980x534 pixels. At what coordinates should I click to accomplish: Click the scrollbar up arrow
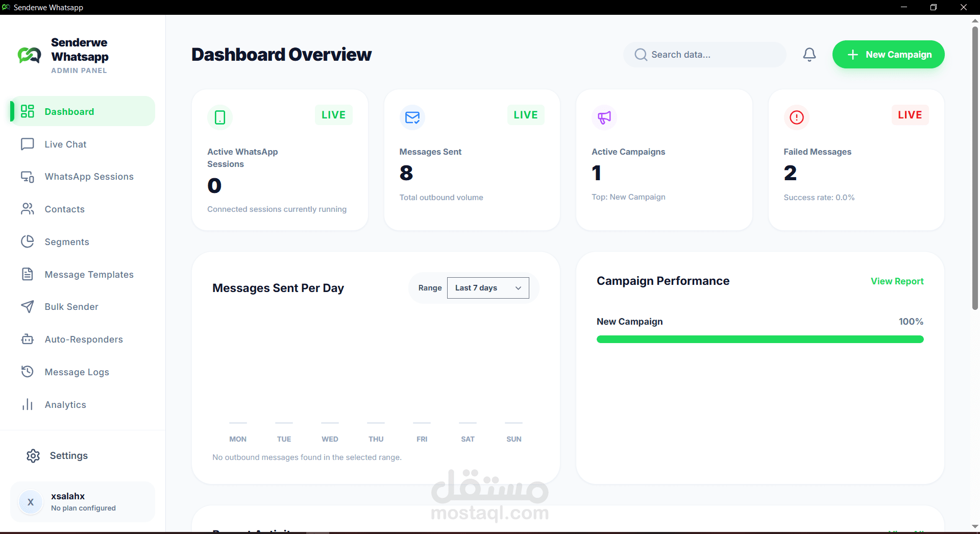tap(975, 21)
